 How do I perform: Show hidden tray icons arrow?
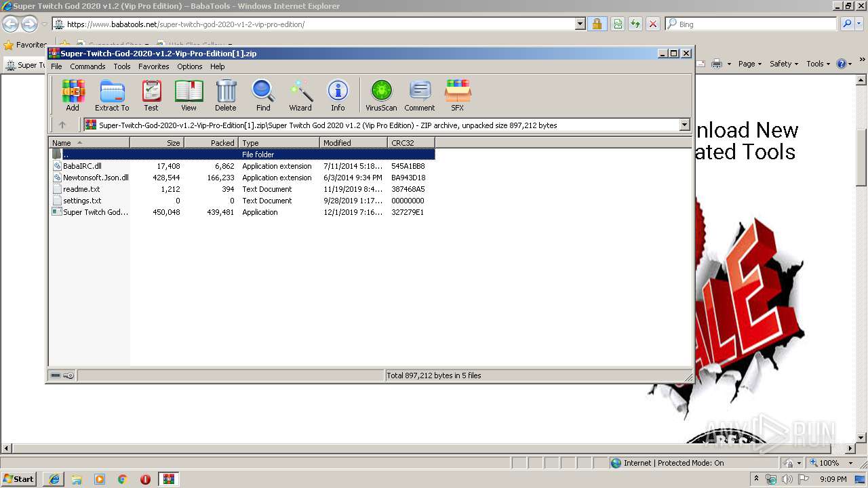point(757,479)
